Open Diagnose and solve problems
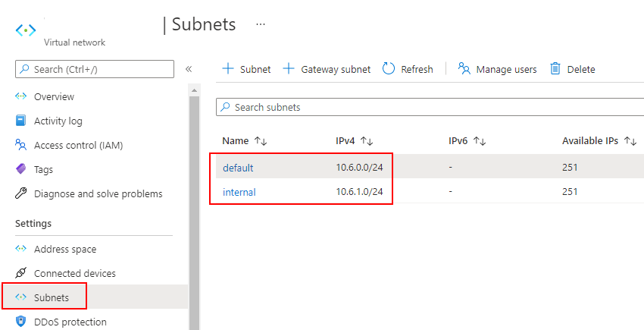This screenshot has width=644, height=330. 98,193
